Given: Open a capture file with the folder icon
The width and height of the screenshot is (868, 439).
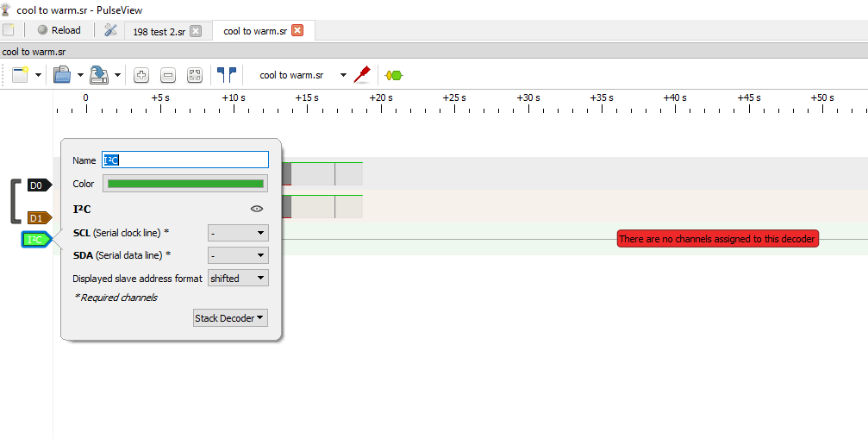Looking at the screenshot, I should (62, 75).
